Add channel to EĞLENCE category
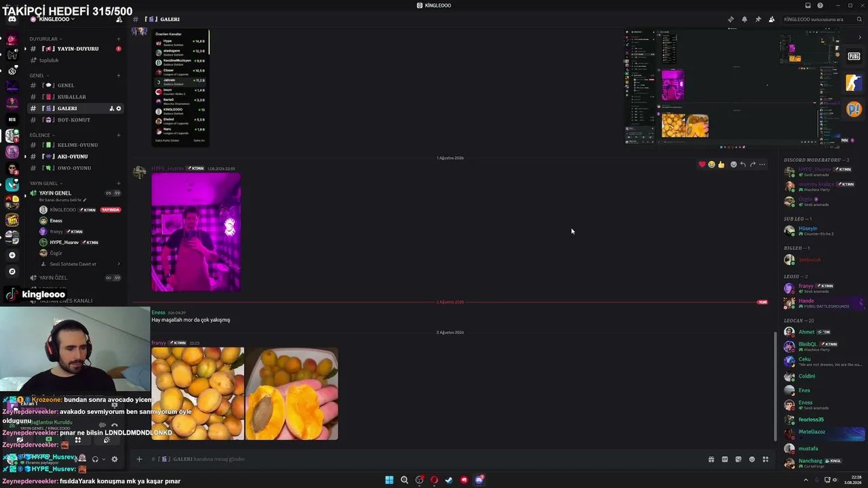The image size is (868, 488). [x=119, y=135]
